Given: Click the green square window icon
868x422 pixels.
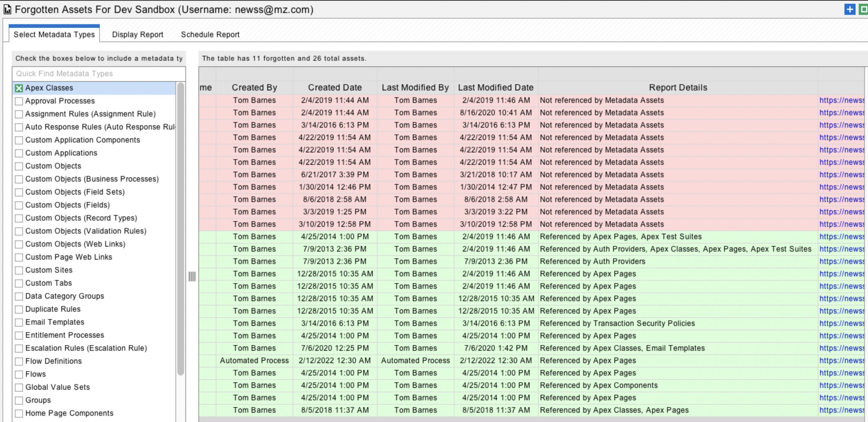Looking at the screenshot, I should click(x=864, y=9).
